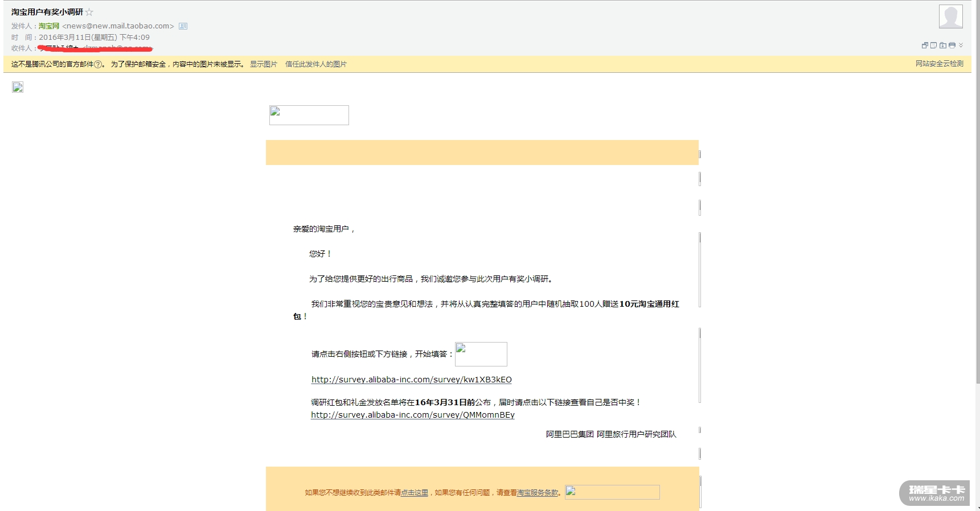
Task: Open 淘宝服务条款 link
Action: (538, 493)
